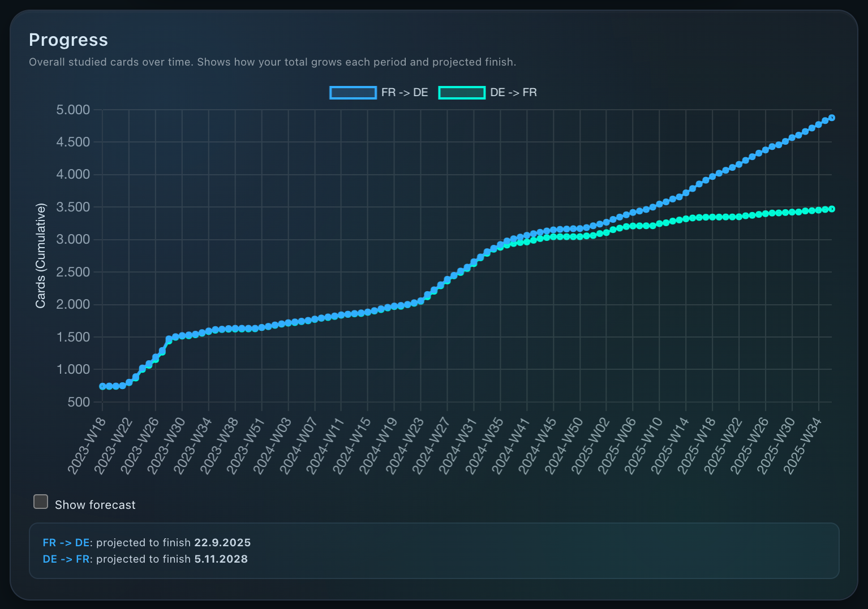Click the 3.500 gridline label on y-axis

pos(72,207)
